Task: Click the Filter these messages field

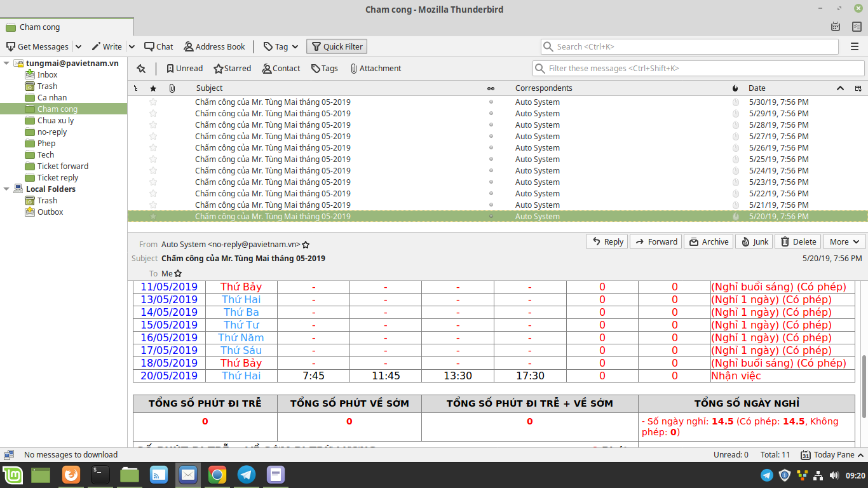Action: [698, 69]
